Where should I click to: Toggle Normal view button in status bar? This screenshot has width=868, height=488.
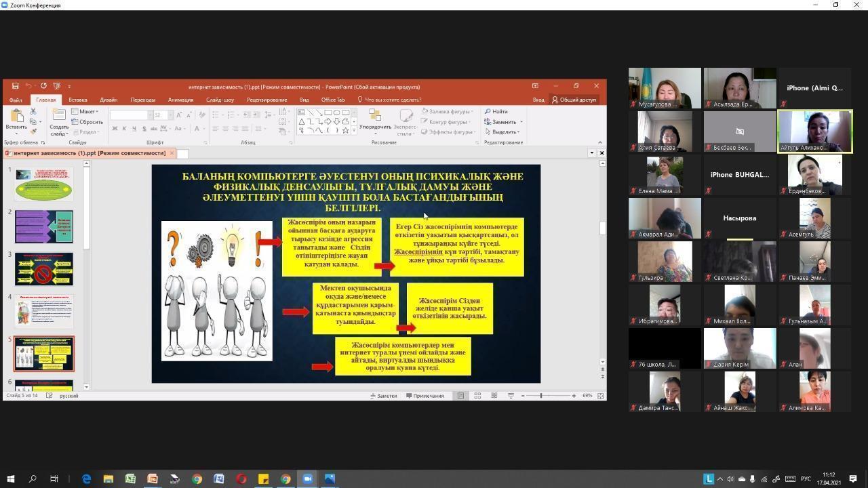tap(460, 396)
